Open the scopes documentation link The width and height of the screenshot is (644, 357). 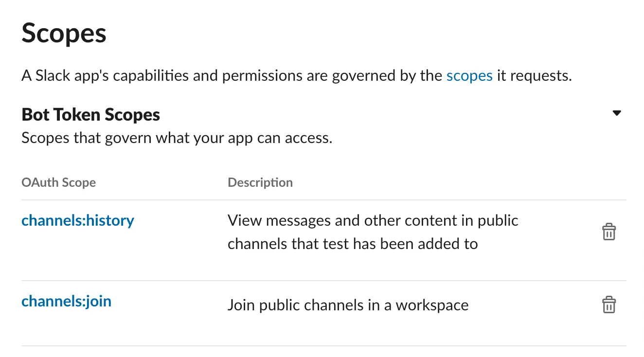point(469,76)
